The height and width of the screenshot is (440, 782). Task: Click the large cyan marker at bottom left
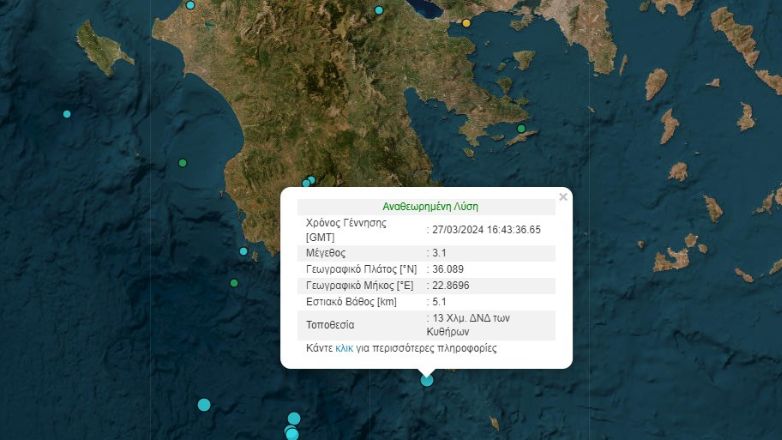[204, 405]
